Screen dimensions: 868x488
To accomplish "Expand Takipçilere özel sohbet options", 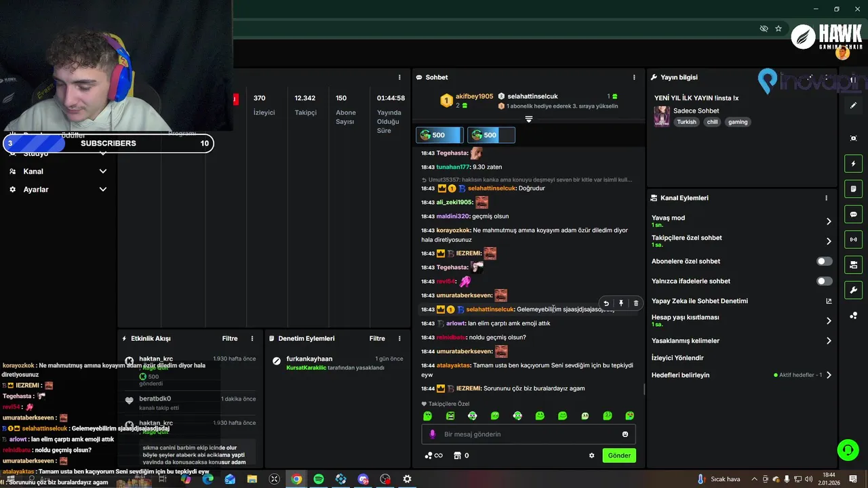I will coord(829,241).
